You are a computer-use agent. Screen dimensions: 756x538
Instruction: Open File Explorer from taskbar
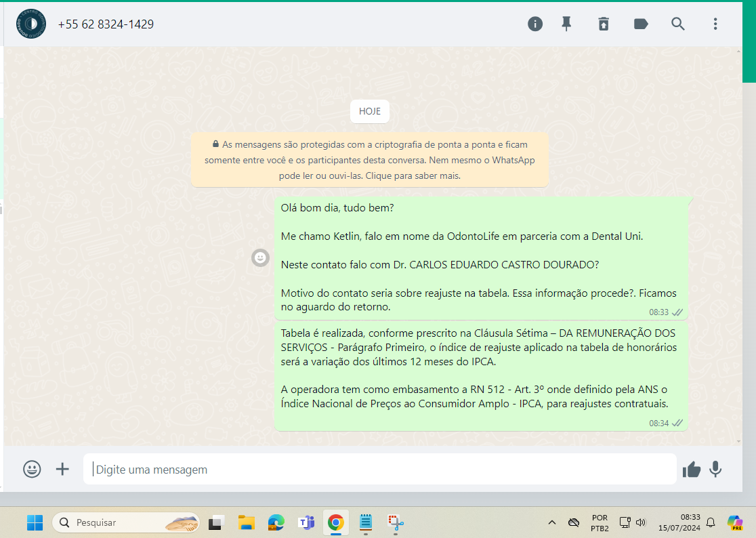(x=247, y=522)
